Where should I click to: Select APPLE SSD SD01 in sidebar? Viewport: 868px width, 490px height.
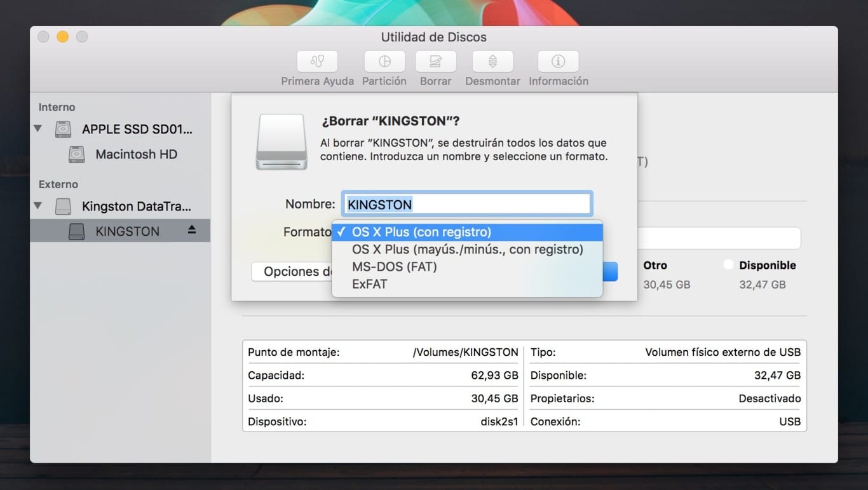(137, 130)
